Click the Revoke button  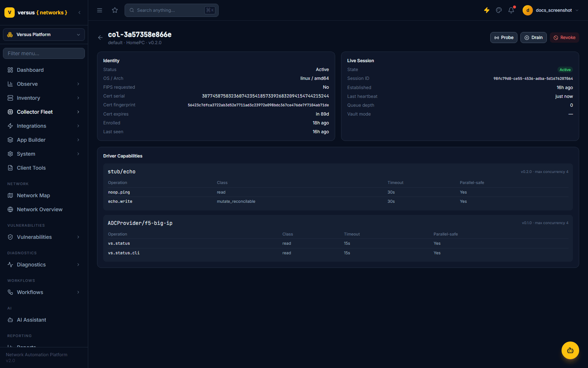(x=564, y=38)
